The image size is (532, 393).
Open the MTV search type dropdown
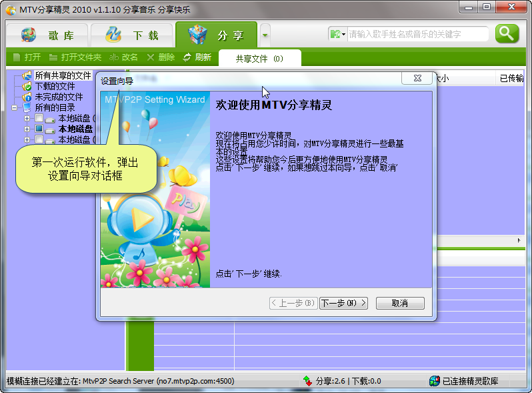pos(337,34)
